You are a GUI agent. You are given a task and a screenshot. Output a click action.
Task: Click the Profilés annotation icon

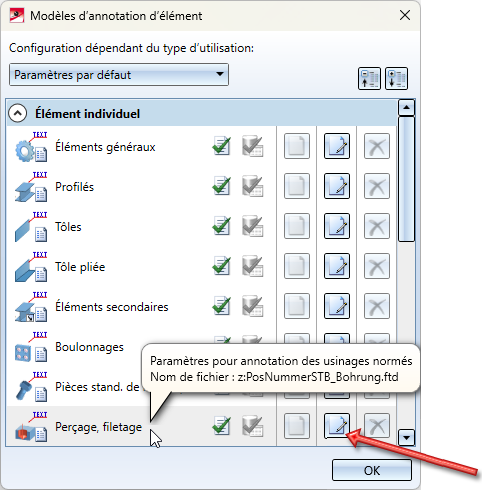click(31, 187)
